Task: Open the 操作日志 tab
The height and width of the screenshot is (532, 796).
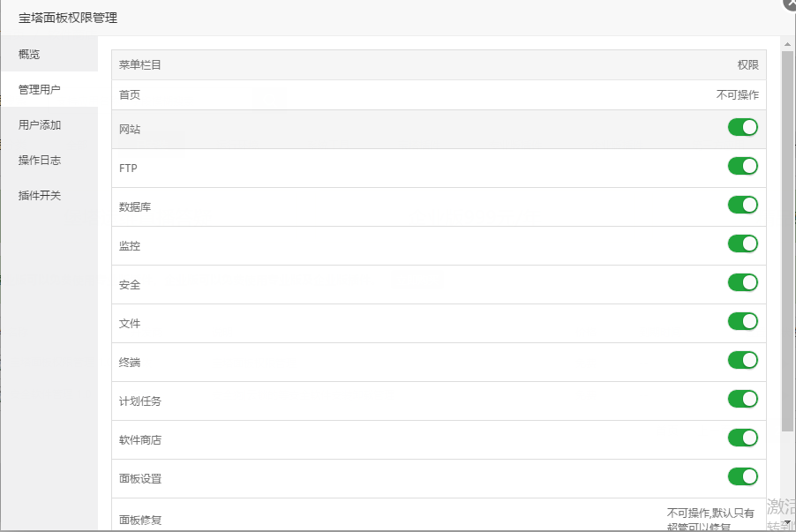Action: [49, 161]
